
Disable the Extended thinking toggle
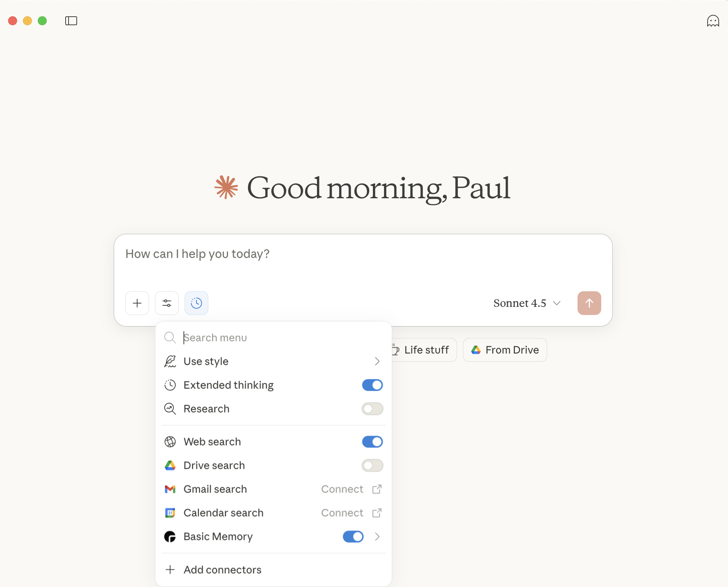(x=372, y=385)
